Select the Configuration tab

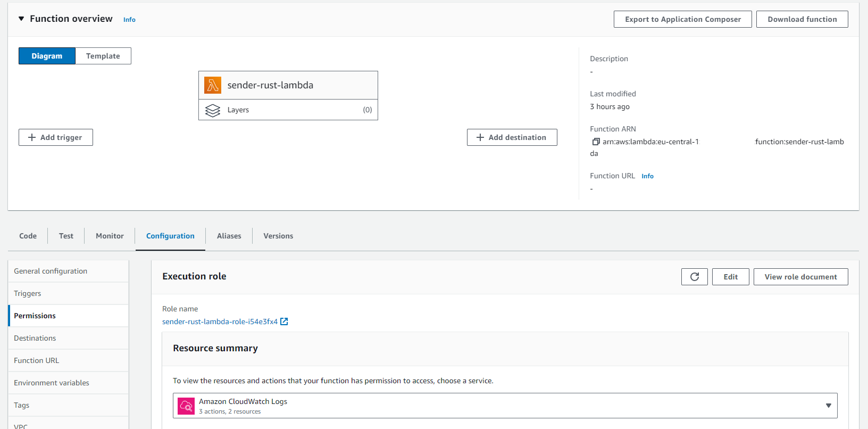point(170,236)
